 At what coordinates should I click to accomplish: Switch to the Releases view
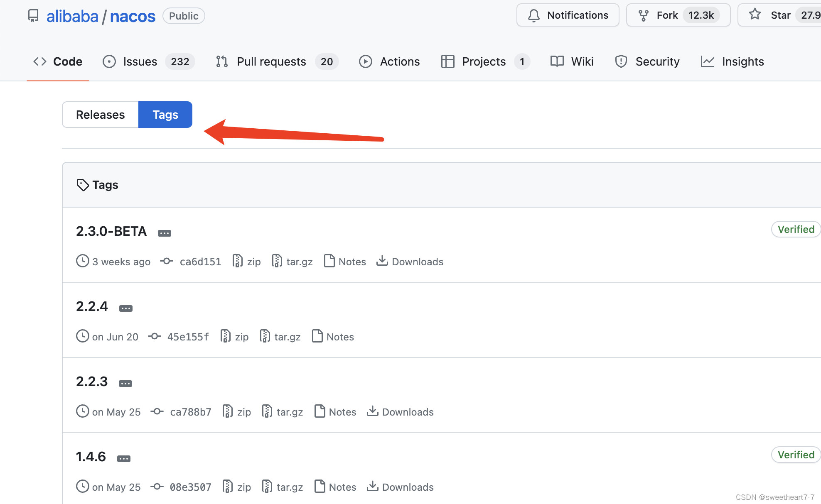point(100,115)
